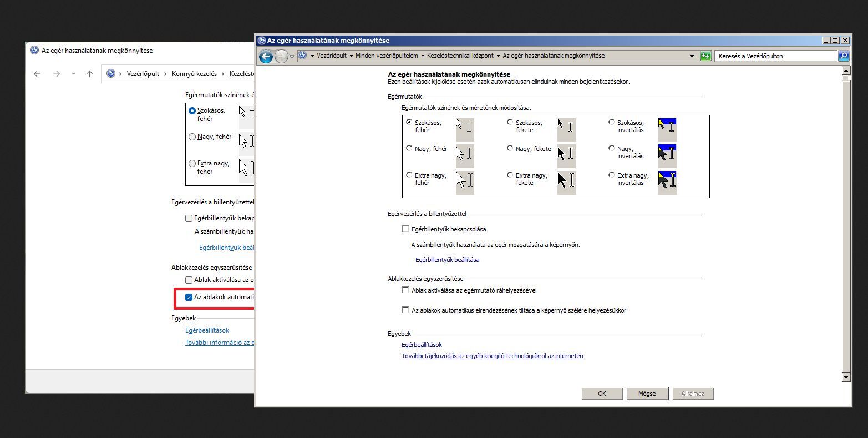Click scrollbar up arrow in front window
The height and width of the screenshot is (438, 868).
pyautogui.click(x=846, y=71)
